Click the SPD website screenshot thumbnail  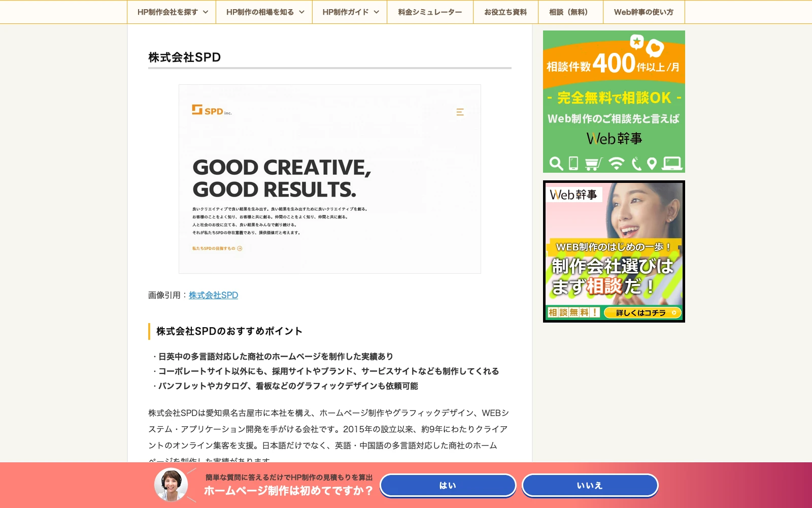(x=330, y=179)
